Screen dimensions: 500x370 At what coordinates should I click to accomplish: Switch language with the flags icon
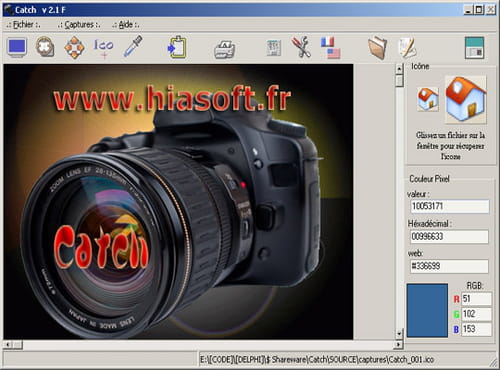(331, 48)
